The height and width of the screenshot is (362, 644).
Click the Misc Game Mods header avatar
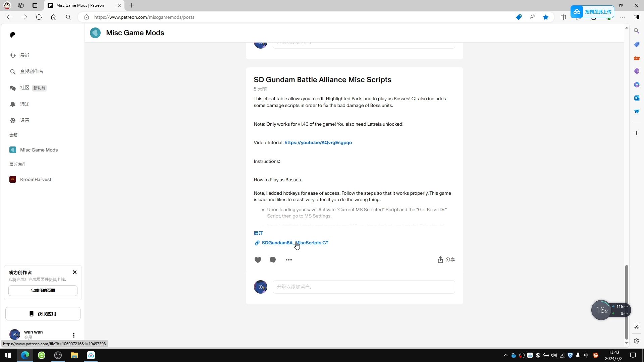click(x=95, y=33)
